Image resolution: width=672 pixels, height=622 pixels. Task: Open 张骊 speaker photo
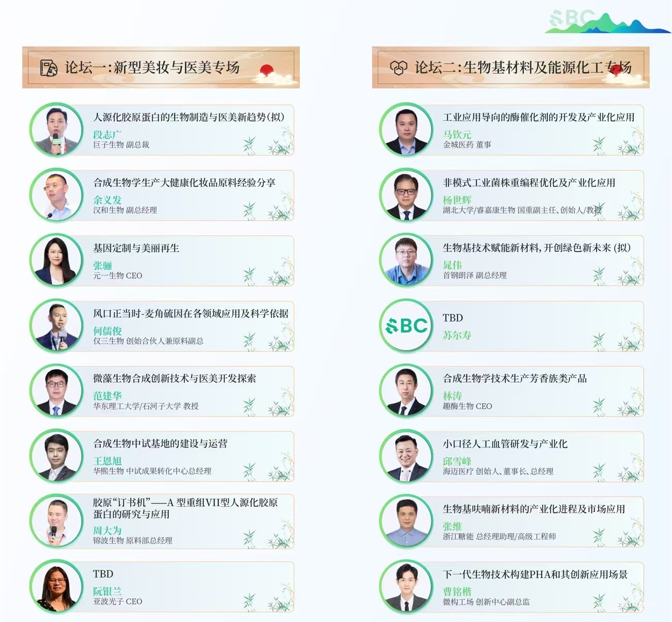pyautogui.click(x=57, y=260)
